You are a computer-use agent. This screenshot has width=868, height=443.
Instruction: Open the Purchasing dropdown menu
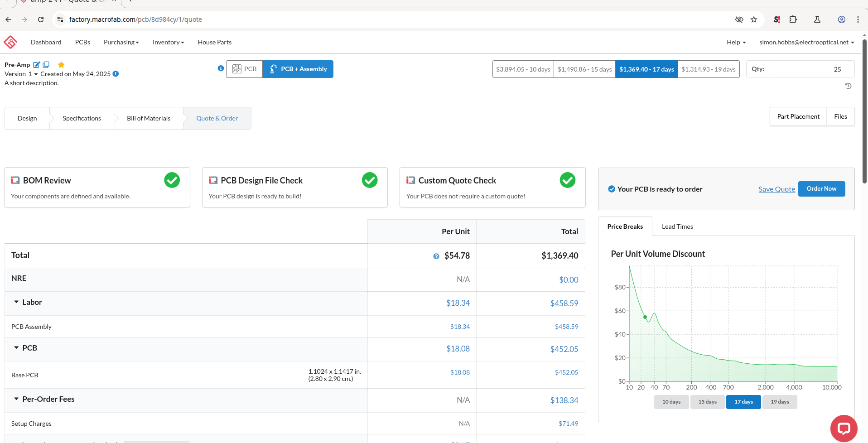tap(121, 42)
